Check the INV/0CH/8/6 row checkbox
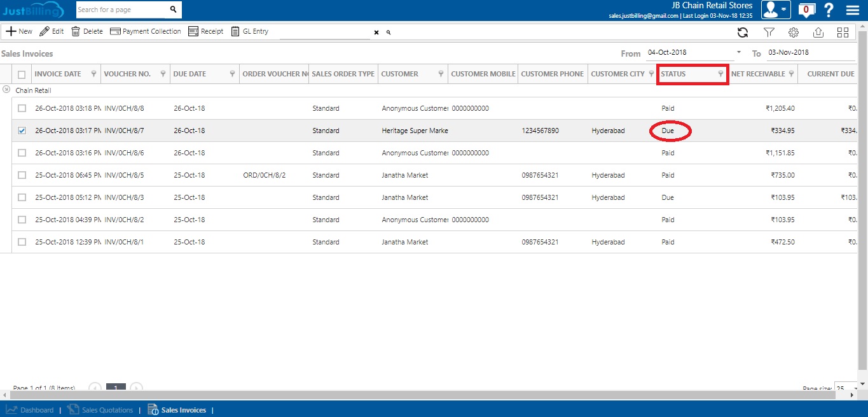Image resolution: width=868 pixels, height=417 pixels. (22, 153)
